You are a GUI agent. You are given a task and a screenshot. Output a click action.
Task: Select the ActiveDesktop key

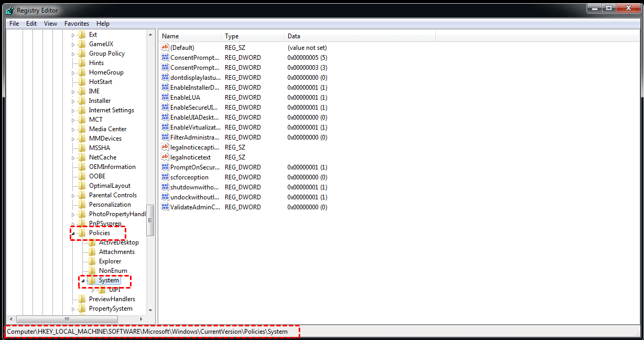point(119,242)
